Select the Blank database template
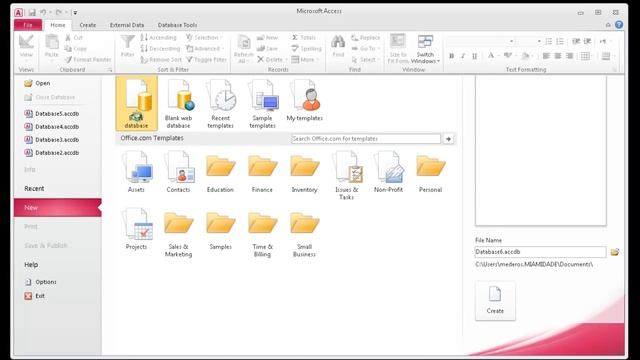This screenshot has height=360, width=640. tap(136, 103)
